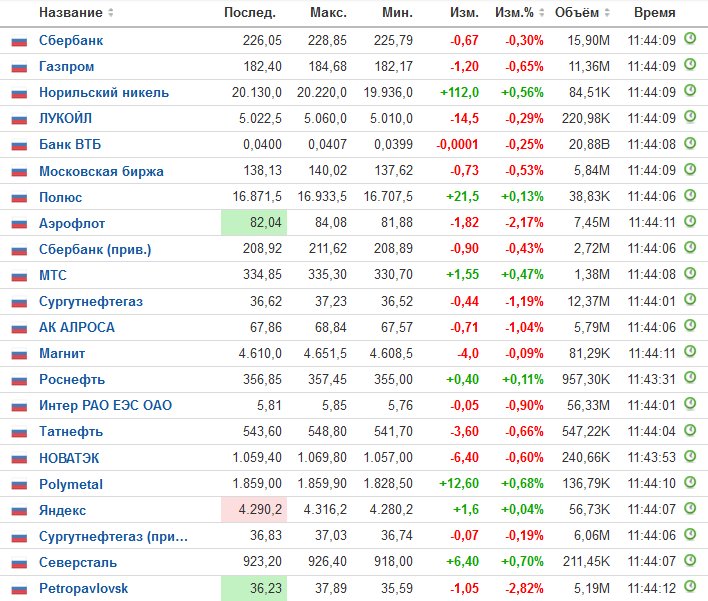Click the Russian flag next to Сбербанк
This screenshot has width=708, height=601.
(x=19, y=42)
